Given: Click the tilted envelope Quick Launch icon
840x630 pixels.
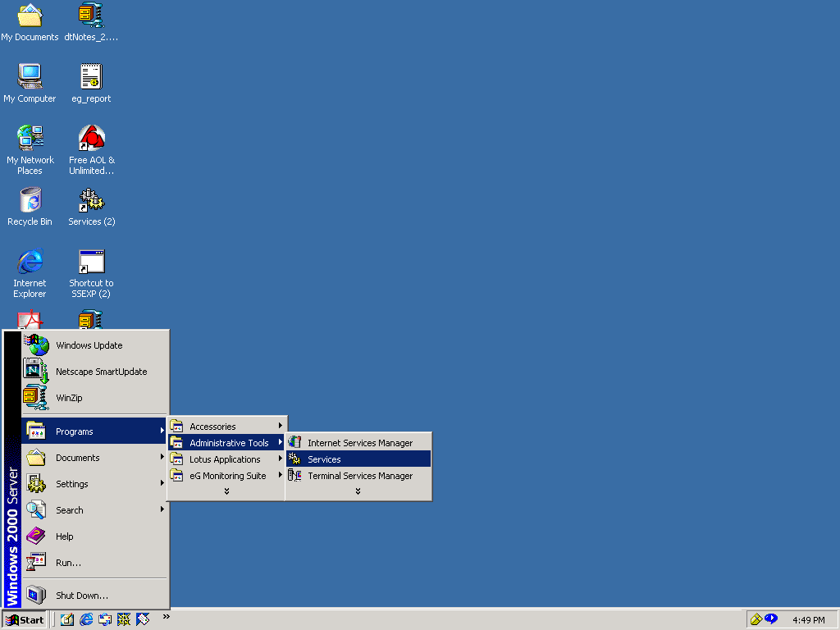Looking at the screenshot, I should pyautogui.click(x=143, y=619).
